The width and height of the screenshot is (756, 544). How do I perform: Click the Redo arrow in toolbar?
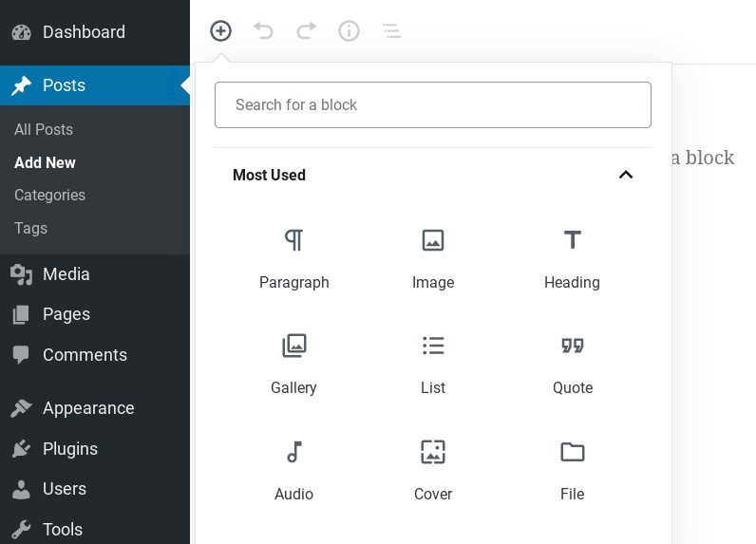pos(306,31)
